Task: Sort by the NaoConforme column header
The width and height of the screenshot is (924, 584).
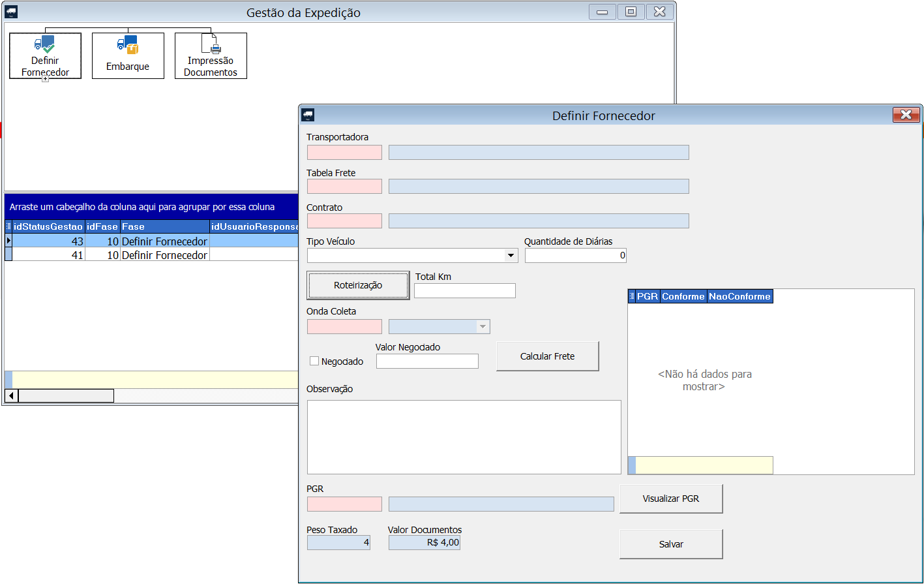Action: pyautogui.click(x=740, y=296)
